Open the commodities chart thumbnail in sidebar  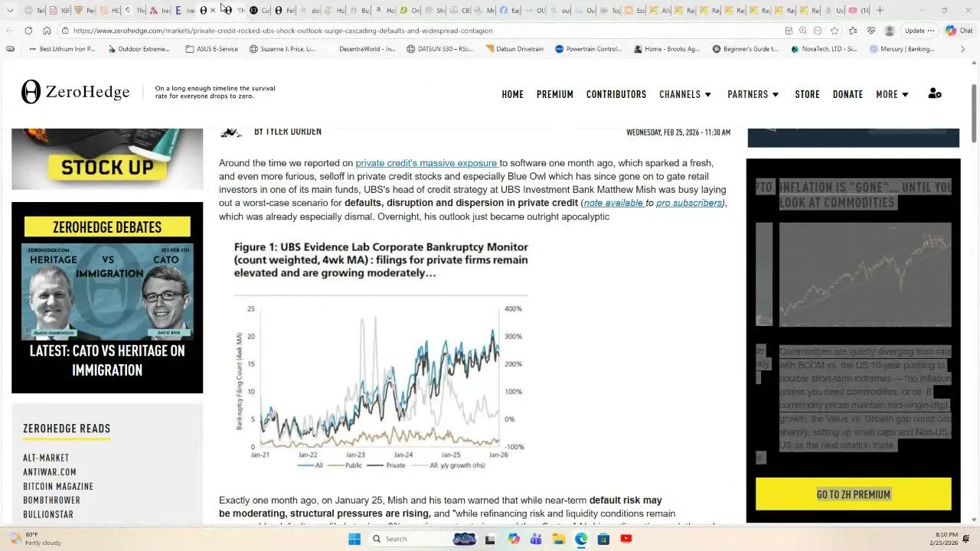point(865,274)
